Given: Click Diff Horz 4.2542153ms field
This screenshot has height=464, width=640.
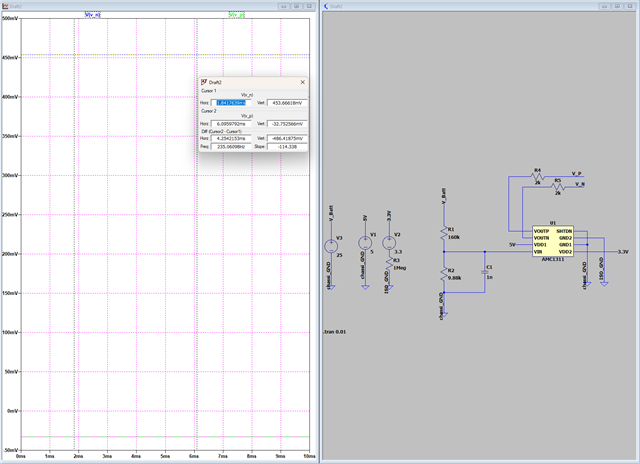Looking at the screenshot, I should (231, 138).
